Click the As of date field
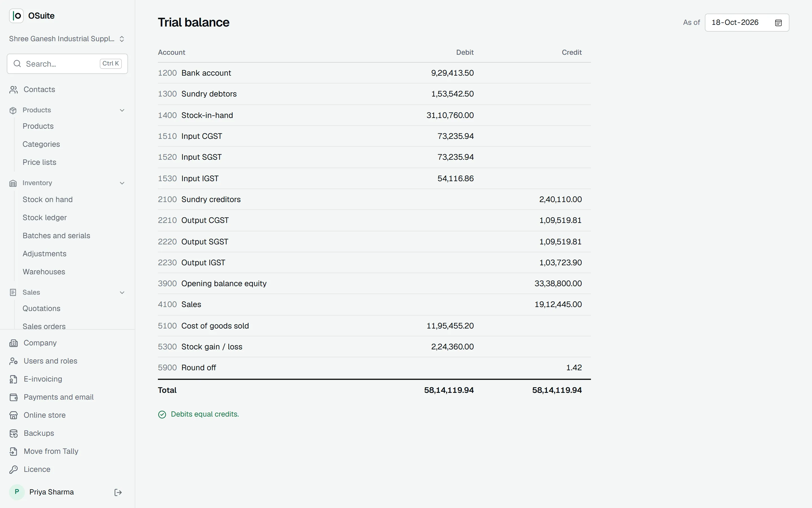The height and width of the screenshot is (508, 812). pyautogui.click(x=747, y=23)
